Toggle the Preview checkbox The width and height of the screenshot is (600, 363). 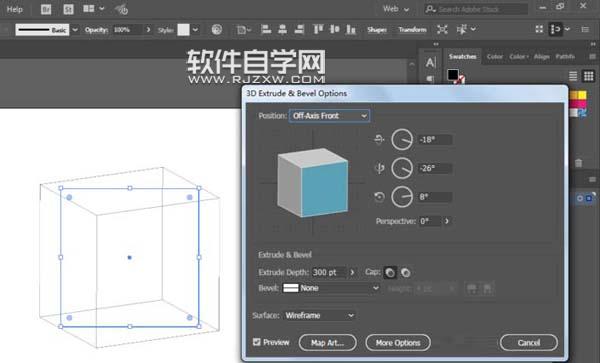(x=257, y=342)
